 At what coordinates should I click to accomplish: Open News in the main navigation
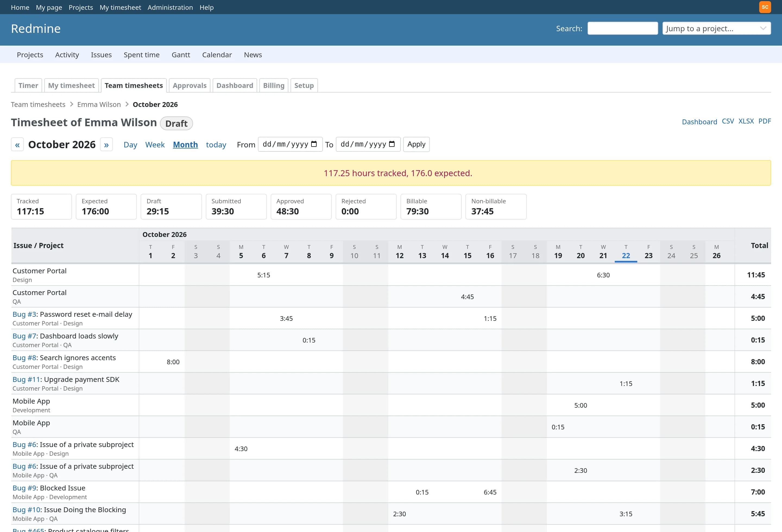(253, 55)
